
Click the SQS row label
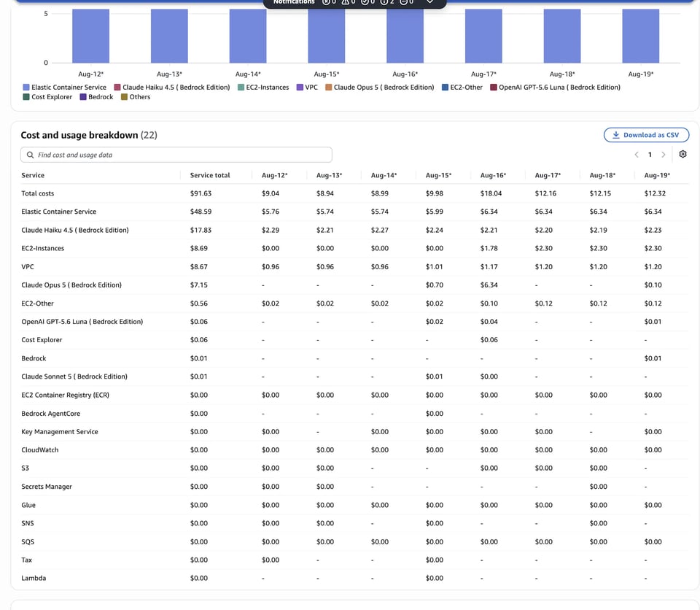point(28,541)
